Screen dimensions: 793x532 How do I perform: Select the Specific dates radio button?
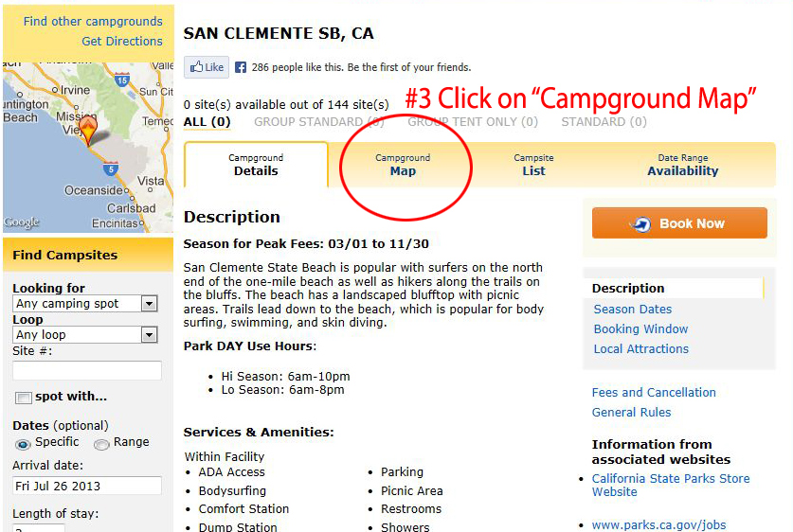[22, 444]
